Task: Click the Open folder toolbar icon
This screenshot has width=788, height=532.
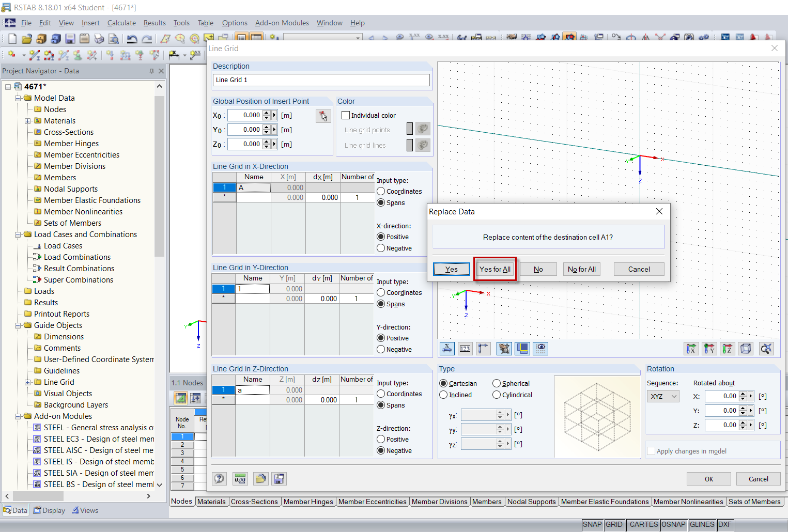Action: [x=27, y=39]
